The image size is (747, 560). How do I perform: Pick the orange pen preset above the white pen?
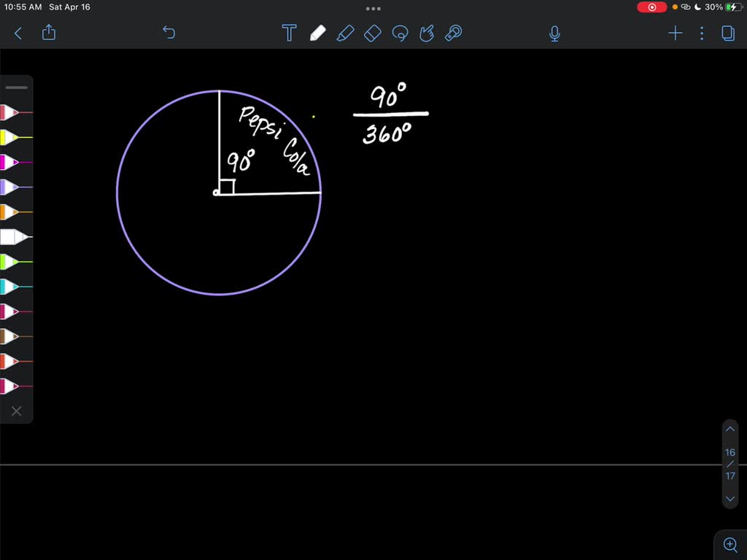tap(16, 212)
